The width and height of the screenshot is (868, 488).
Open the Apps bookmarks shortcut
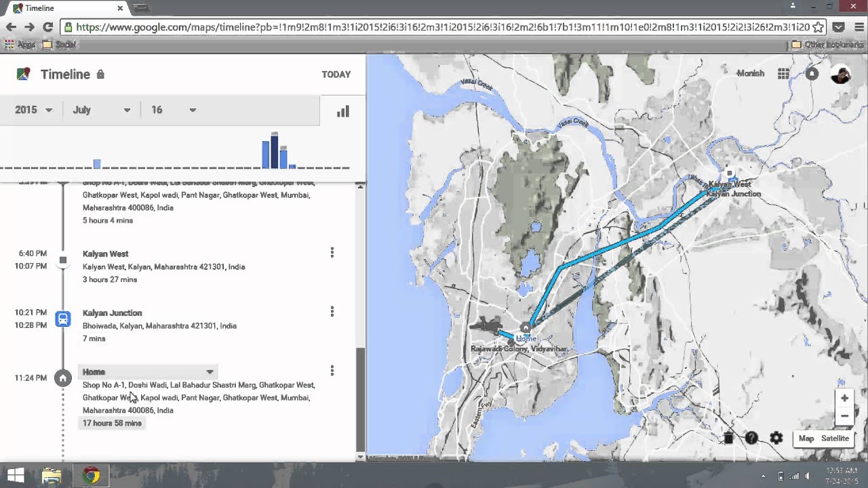(x=20, y=45)
